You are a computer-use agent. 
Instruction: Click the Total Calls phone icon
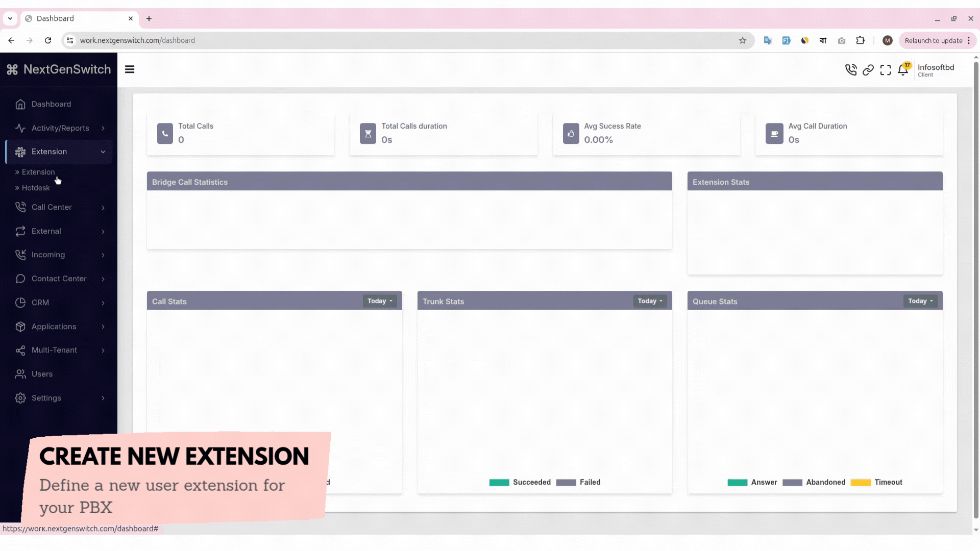click(165, 134)
